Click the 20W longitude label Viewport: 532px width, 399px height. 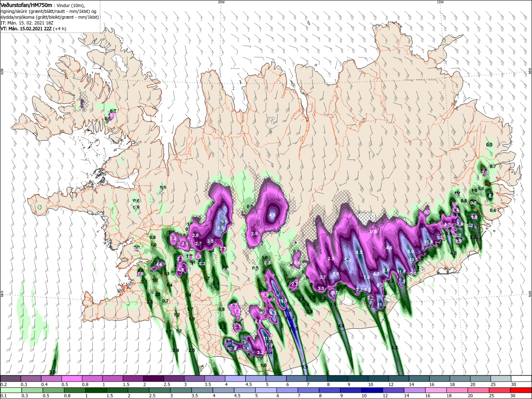221,2
